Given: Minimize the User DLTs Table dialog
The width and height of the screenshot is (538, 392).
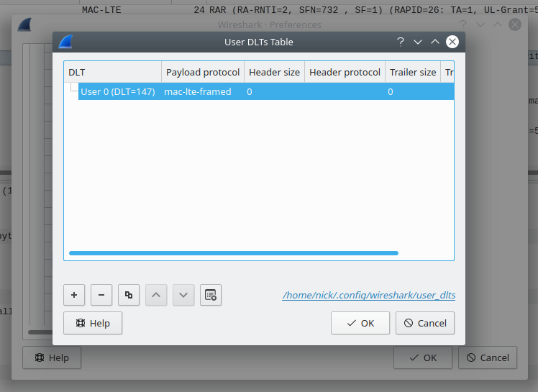Looking at the screenshot, I should pyautogui.click(x=418, y=42).
